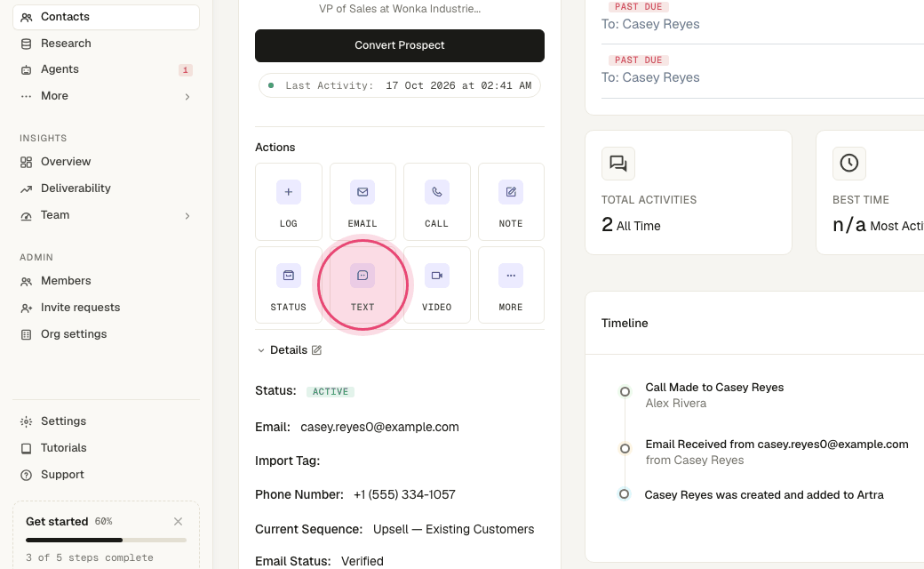Expand the More sidebar menu chevron

click(187, 97)
